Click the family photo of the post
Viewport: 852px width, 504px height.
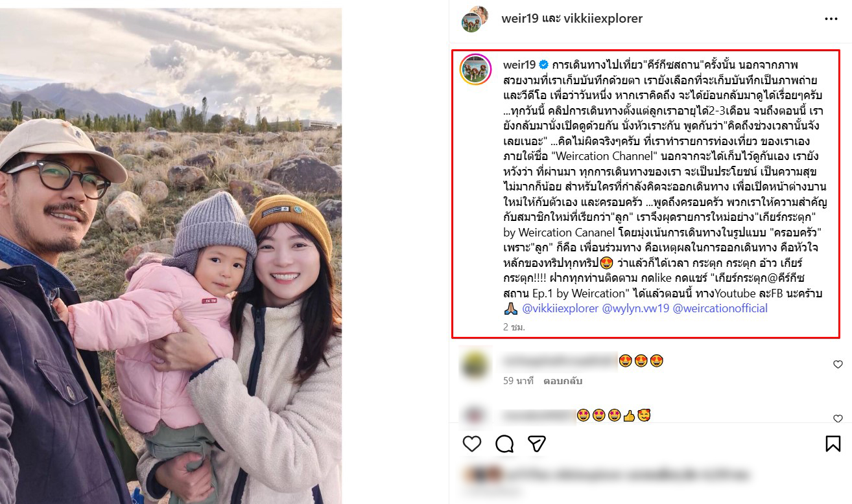171,256
